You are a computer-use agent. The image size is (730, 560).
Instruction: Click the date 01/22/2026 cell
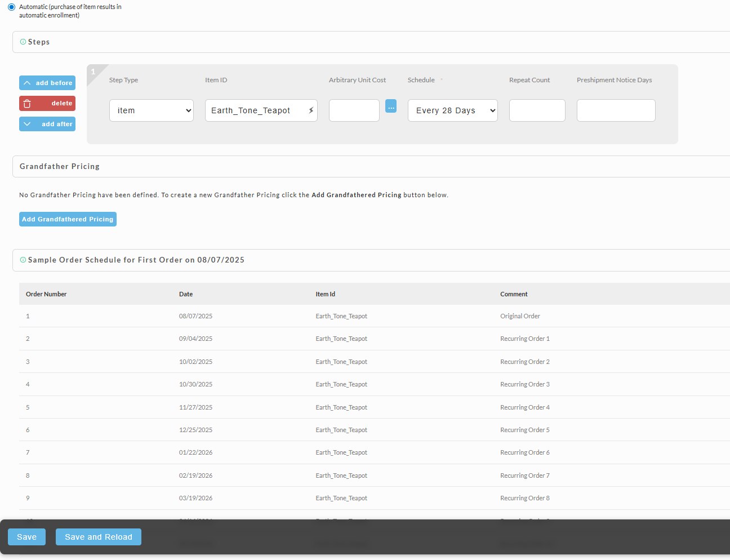[x=196, y=452]
